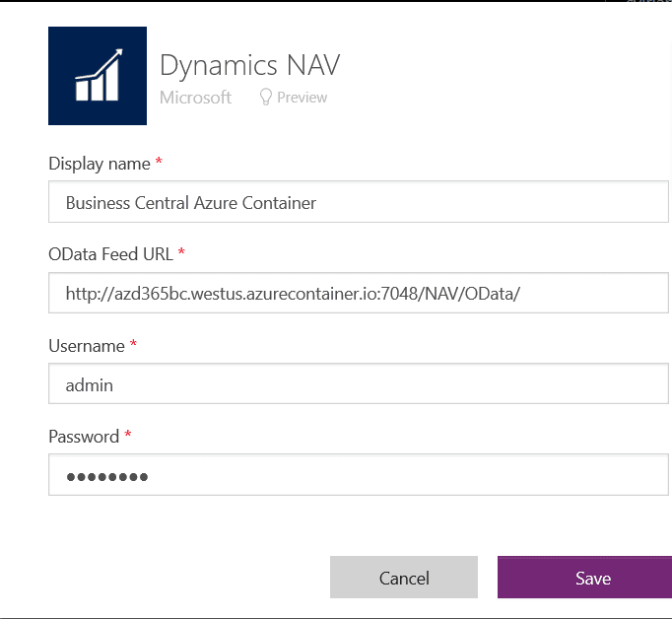This screenshot has height=619, width=672.
Task: Select the Username field containing admin
Action: pos(359,383)
